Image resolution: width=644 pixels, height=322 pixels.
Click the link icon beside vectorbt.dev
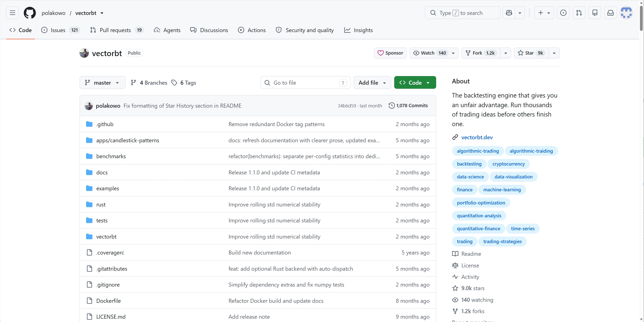pyautogui.click(x=455, y=137)
